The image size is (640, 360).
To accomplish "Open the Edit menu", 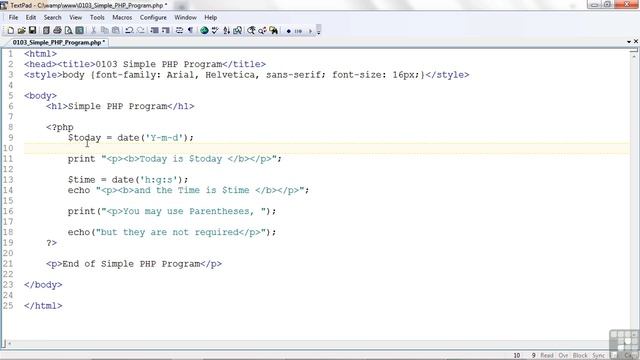I will coord(31,18).
